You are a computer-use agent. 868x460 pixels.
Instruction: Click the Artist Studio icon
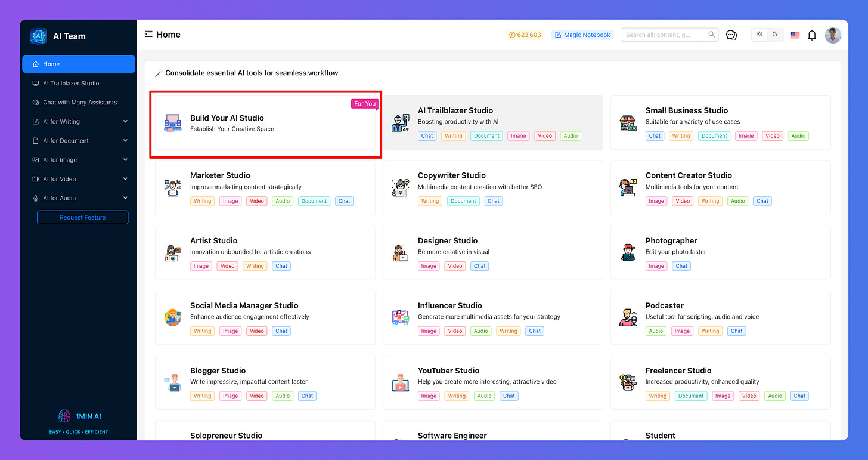173,253
